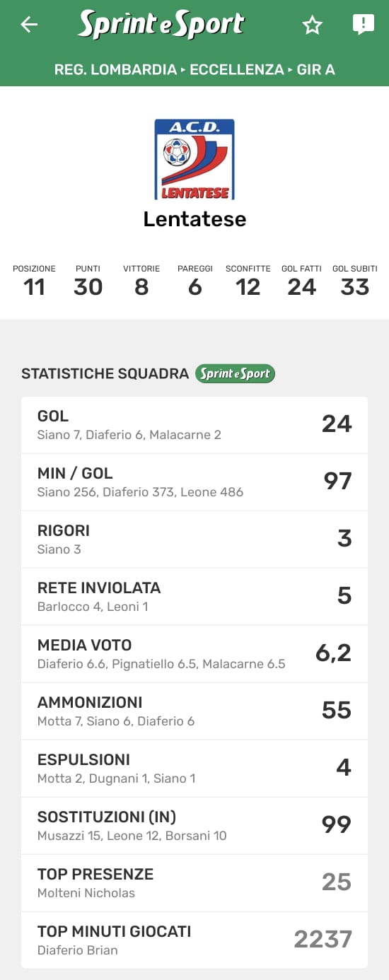Tap the green Sprint e Sport badge
This screenshot has width=389, height=980.
(235, 373)
